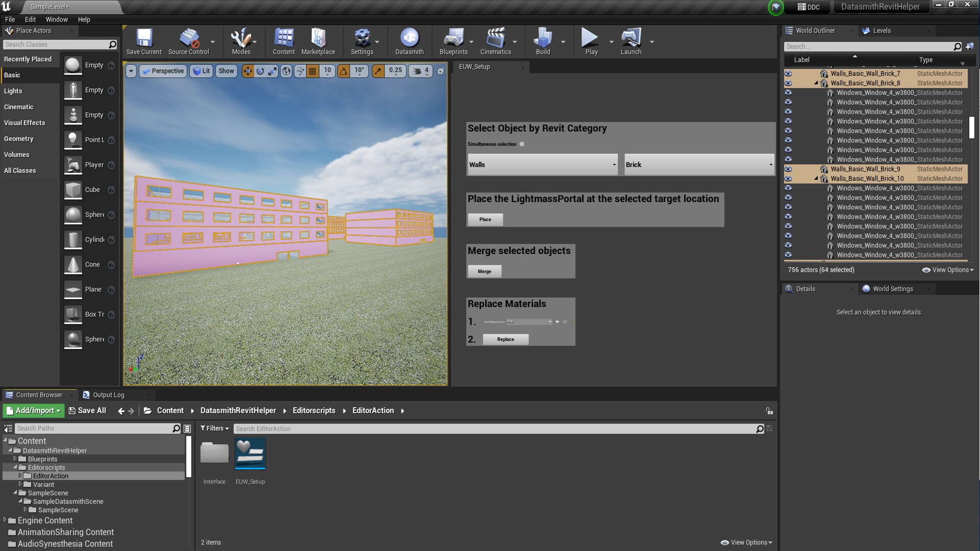Click the Build toolbar icon
Image resolution: width=980 pixels, height=551 pixels.
[543, 41]
